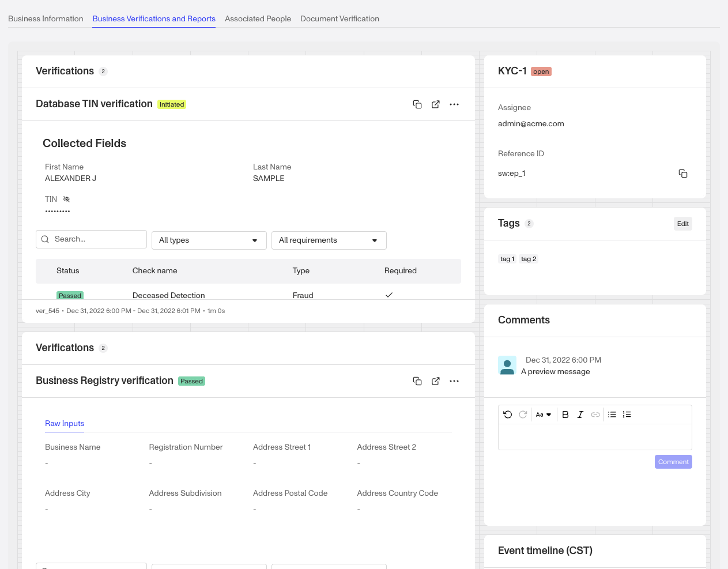Apply bold formatting in comment editor

(x=565, y=414)
